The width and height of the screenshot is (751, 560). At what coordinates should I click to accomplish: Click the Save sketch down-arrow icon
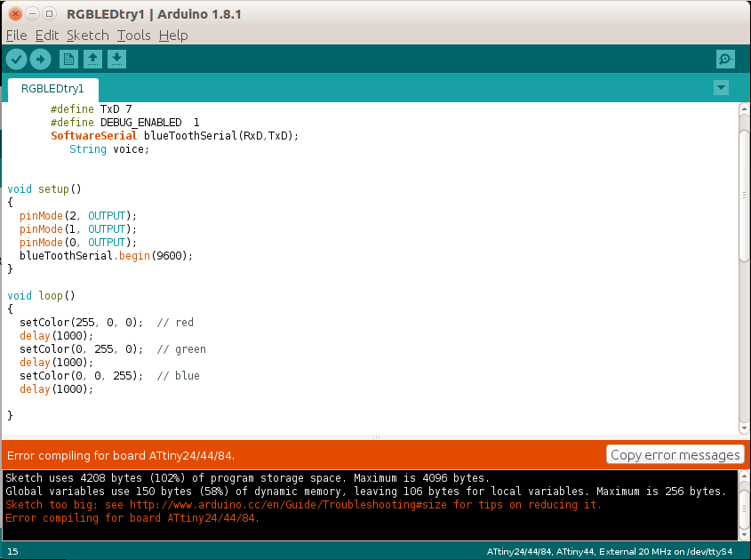116,60
